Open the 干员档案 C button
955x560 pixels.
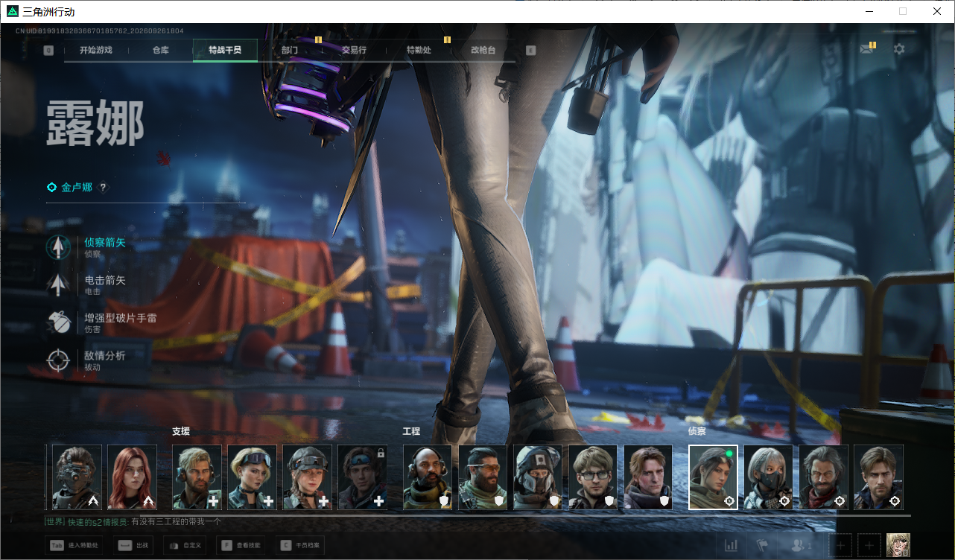coord(300,545)
